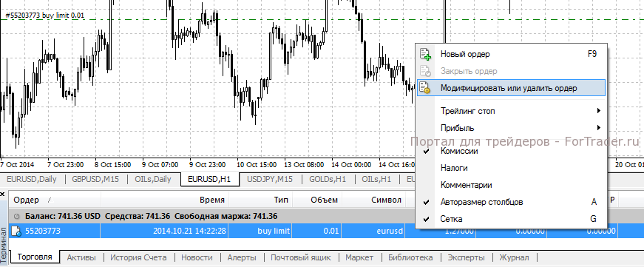Toggle the 'Сетка' grid option
Screen dimensions: 644x267
pyautogui.click(x=511, y=219)
